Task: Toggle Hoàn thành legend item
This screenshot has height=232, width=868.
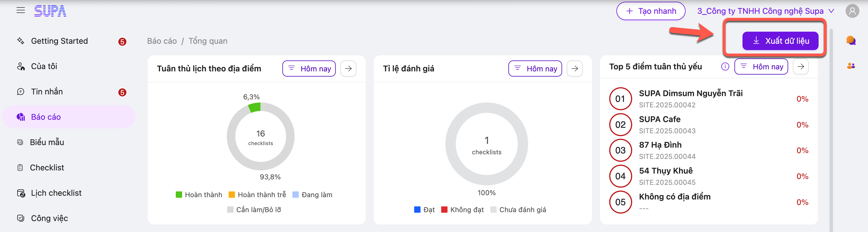Action: 199,195
